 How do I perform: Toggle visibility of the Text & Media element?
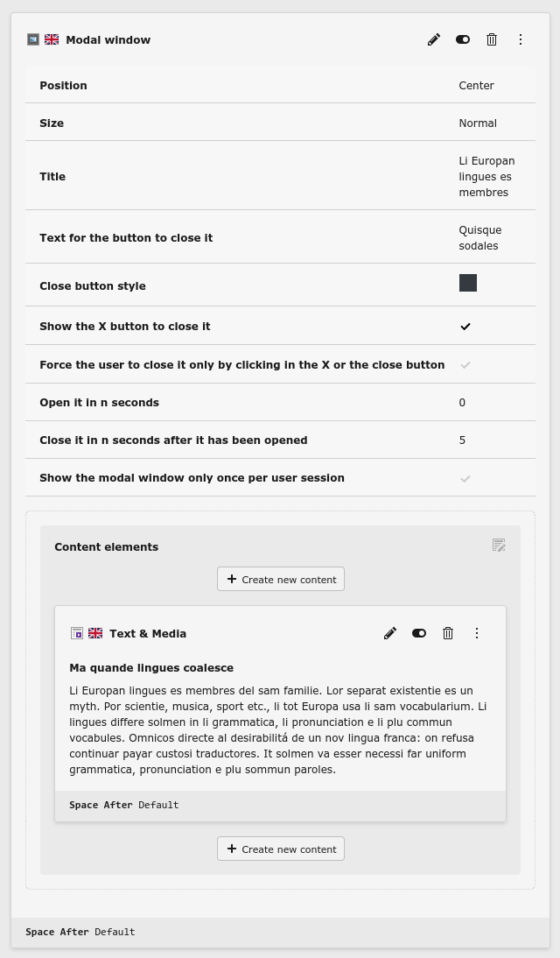pyautogui.click(x=419, y=633)
